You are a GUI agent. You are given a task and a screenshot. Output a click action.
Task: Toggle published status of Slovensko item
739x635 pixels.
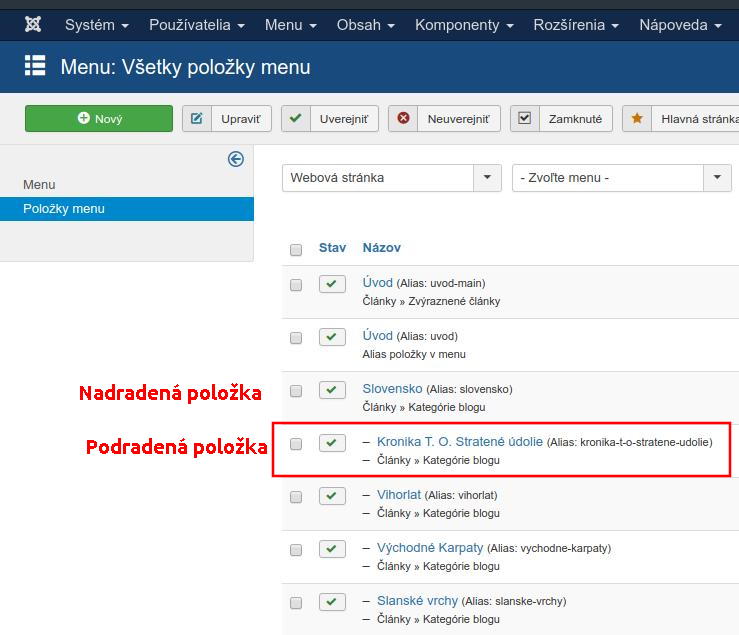332,390
